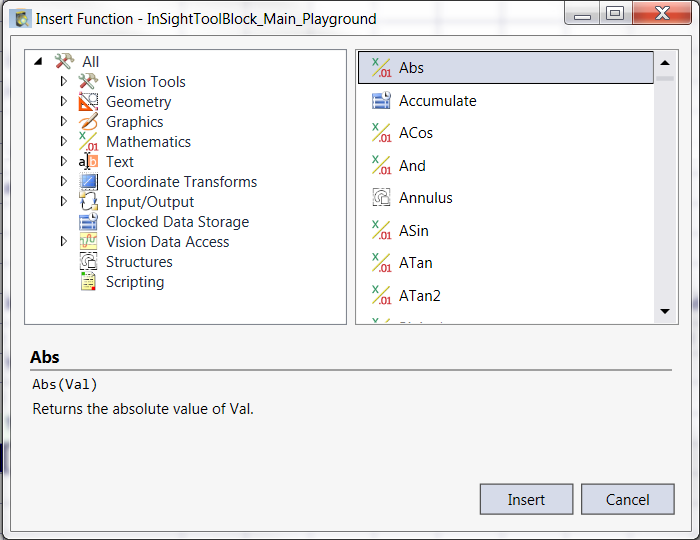Click the Vision Tools category icon
The height and width of the screenshot is (540, 700).
click(88, 82)
